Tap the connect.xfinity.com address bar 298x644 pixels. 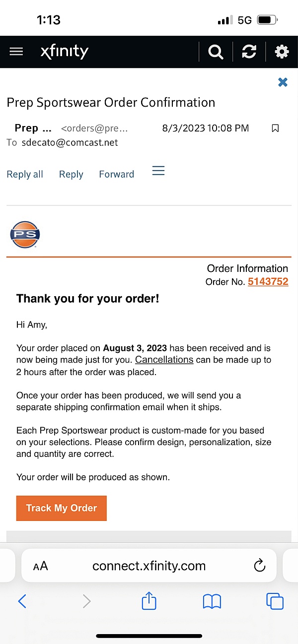pos(149,566)
